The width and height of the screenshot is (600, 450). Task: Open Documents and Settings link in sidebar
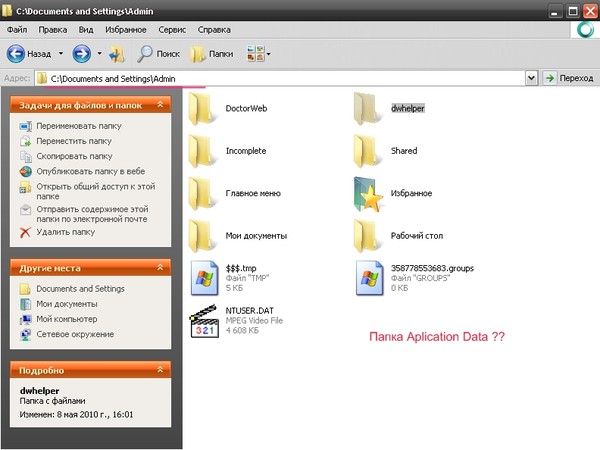pyautogui.click(x=80, y=289)
